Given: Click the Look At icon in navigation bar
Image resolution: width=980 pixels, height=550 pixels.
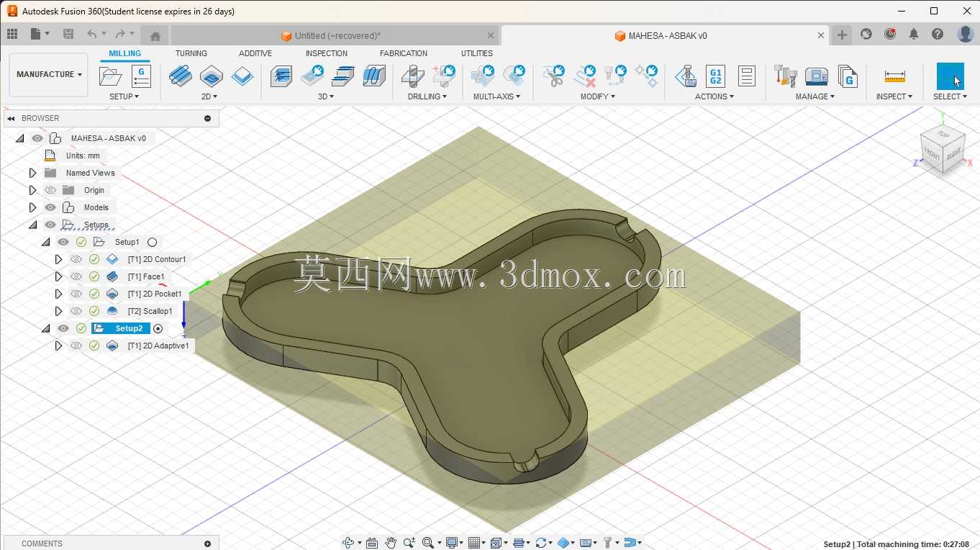Looking at the screenshot, I should coord(371,543).
